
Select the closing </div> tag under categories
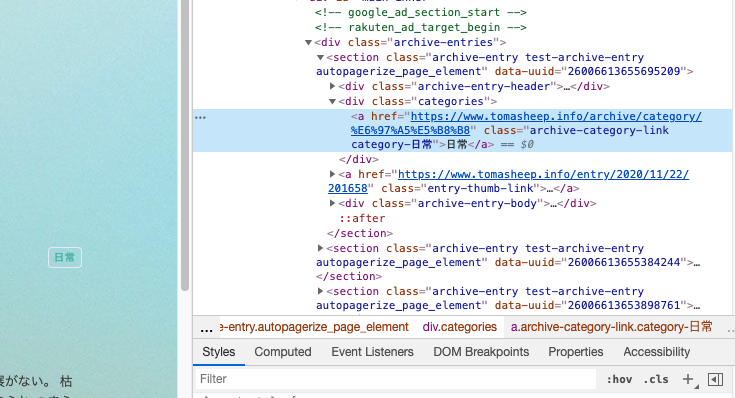tap(359, 159)
